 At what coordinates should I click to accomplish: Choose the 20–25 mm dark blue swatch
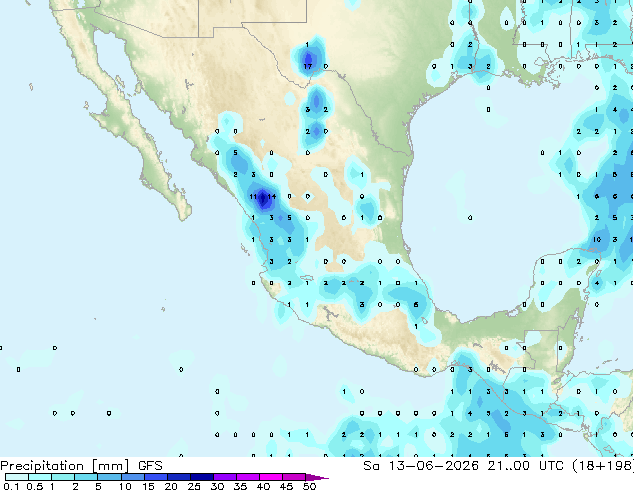(179, 477)
